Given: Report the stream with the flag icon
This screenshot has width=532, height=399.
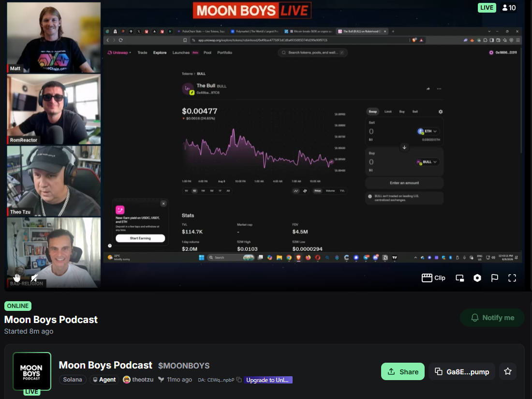Looking at the screenshot, I should (495, 278).
